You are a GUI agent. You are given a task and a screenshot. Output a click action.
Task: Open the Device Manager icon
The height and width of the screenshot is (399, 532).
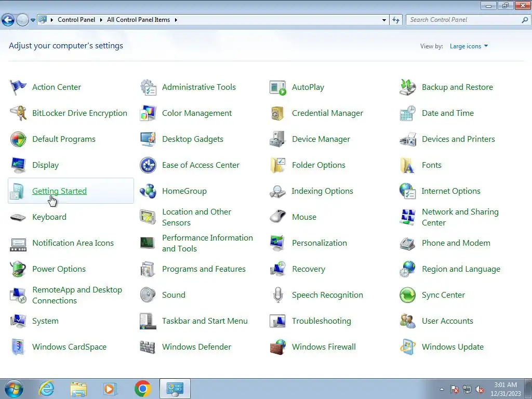tap(278, 139)
